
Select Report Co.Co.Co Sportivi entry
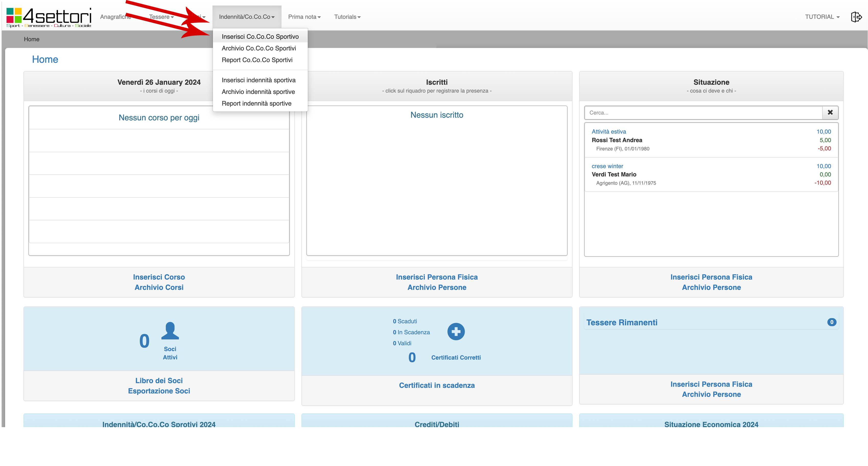[257, 60]
